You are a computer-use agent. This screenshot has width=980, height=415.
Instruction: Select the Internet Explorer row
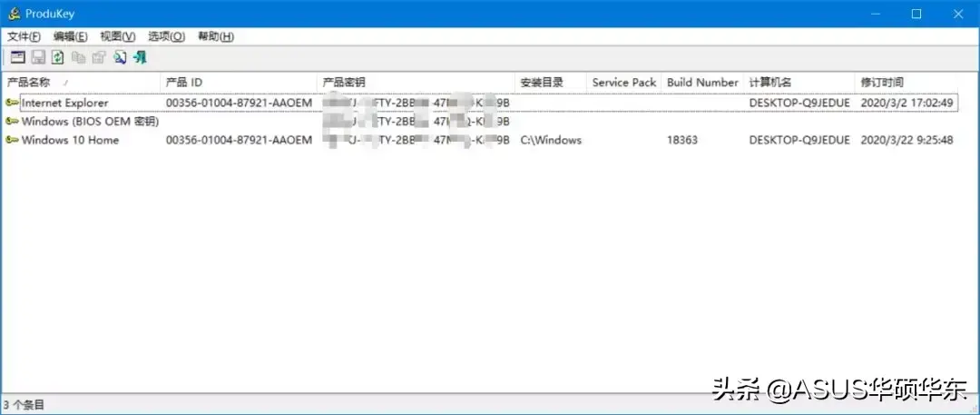point(480,103)
